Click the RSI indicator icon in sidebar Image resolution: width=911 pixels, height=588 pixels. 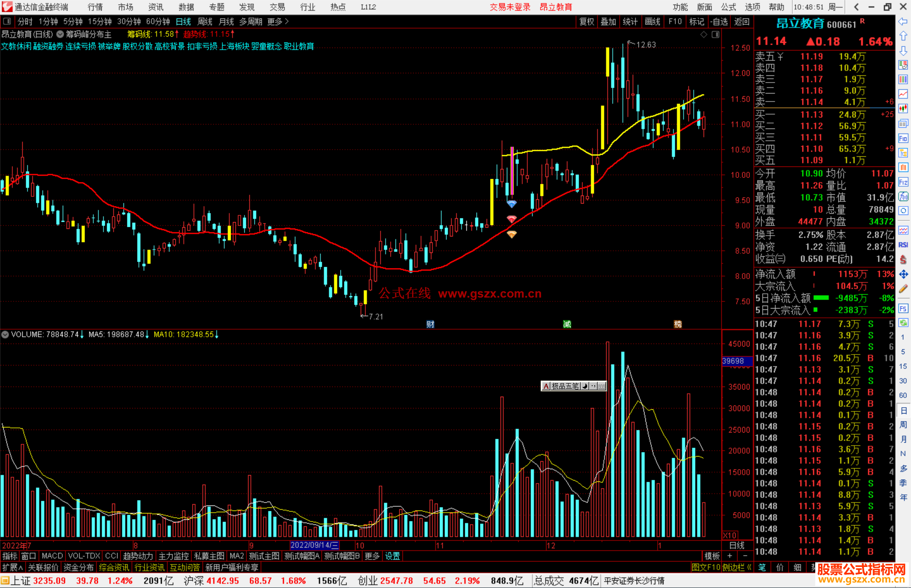[903, 245]
